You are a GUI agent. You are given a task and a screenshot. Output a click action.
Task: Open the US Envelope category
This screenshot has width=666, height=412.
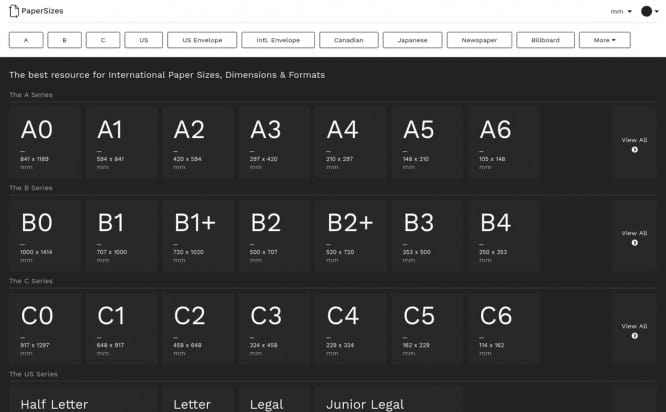(202, 40)
